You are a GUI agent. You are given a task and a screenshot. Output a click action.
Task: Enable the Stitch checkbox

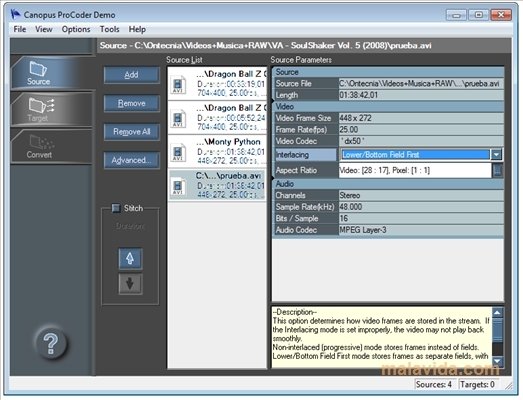pyautogui.click(x=116, y=208)
